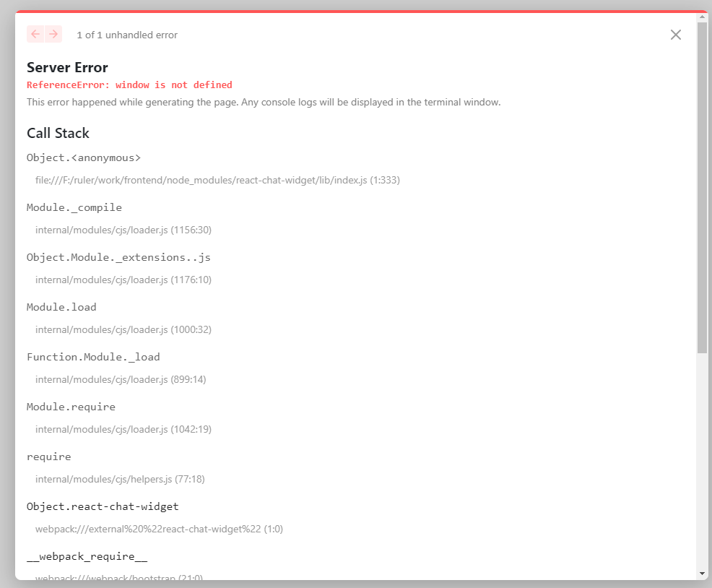Click 'Object.<anonymous>' stack frame
Screen dimensions: 712x588
click(x=84, y=157)
